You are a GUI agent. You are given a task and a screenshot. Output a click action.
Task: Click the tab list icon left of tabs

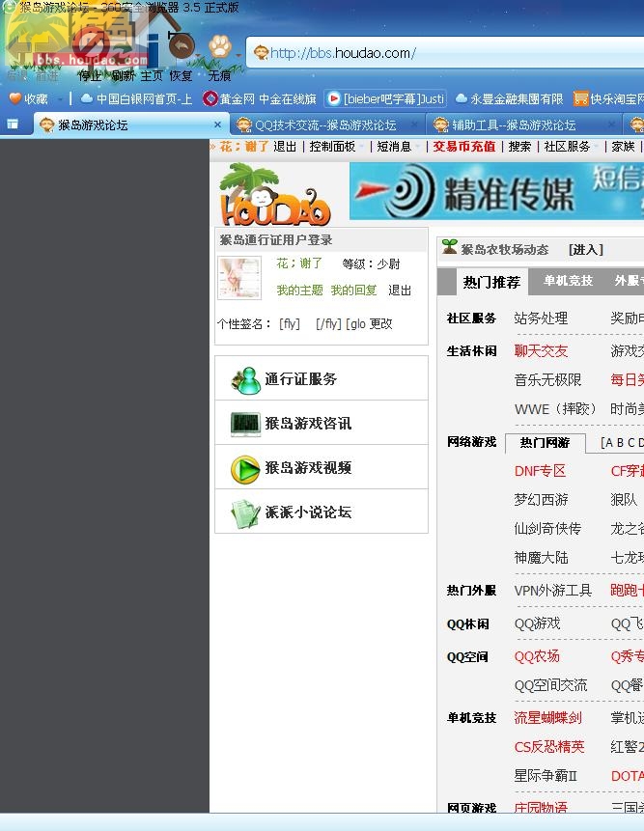click(13, 125)
